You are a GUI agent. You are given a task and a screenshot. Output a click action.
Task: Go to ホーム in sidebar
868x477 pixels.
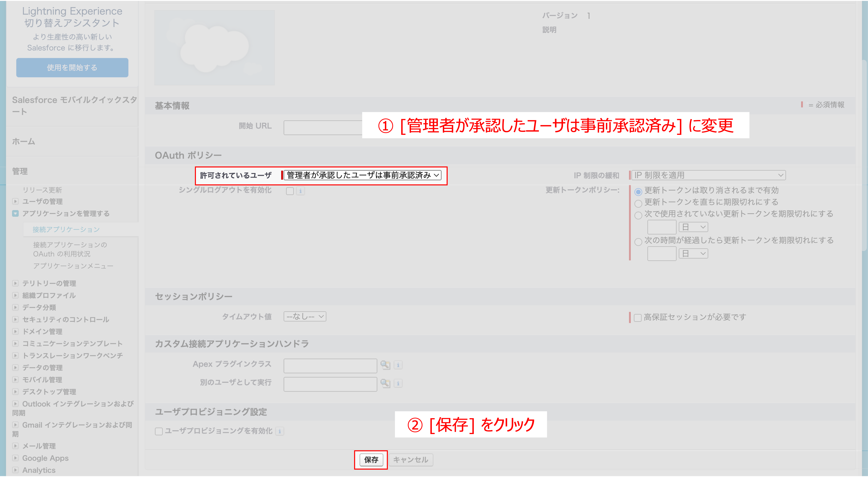[24, 141]
